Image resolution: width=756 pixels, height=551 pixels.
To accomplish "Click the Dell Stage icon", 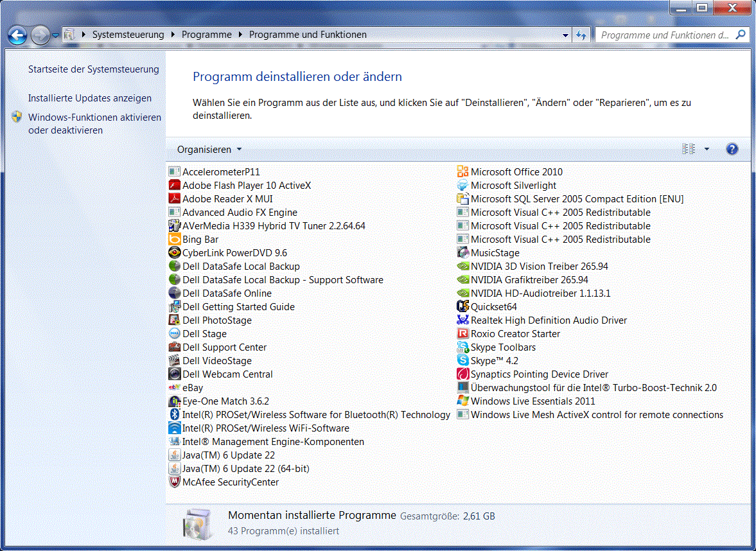I will point(174,333).
